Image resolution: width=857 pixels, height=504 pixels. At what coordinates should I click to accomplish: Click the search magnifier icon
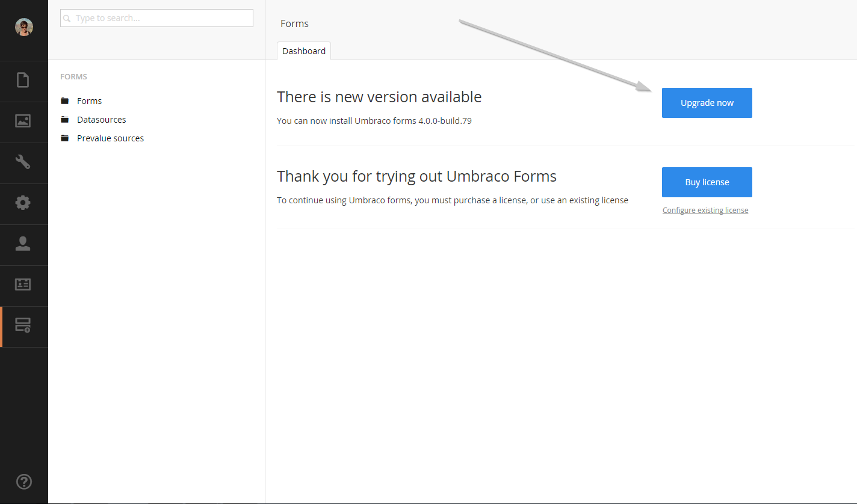point(67,19)
